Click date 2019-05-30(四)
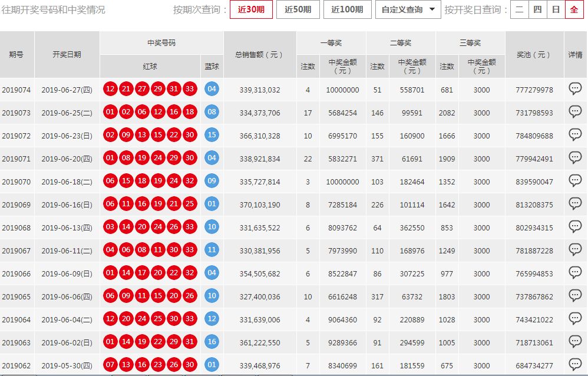Viewport: 588px width, 376px height. point(67,366)
